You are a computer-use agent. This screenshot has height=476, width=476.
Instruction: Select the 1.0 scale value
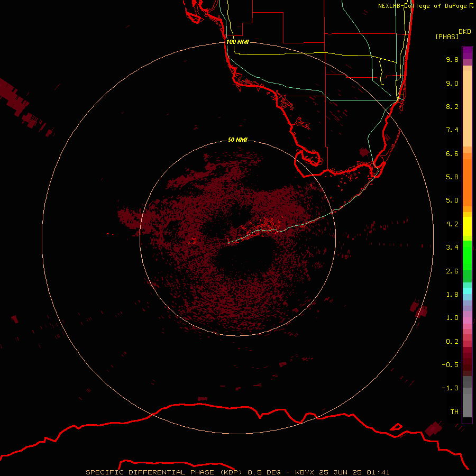(x=452, y=318)
